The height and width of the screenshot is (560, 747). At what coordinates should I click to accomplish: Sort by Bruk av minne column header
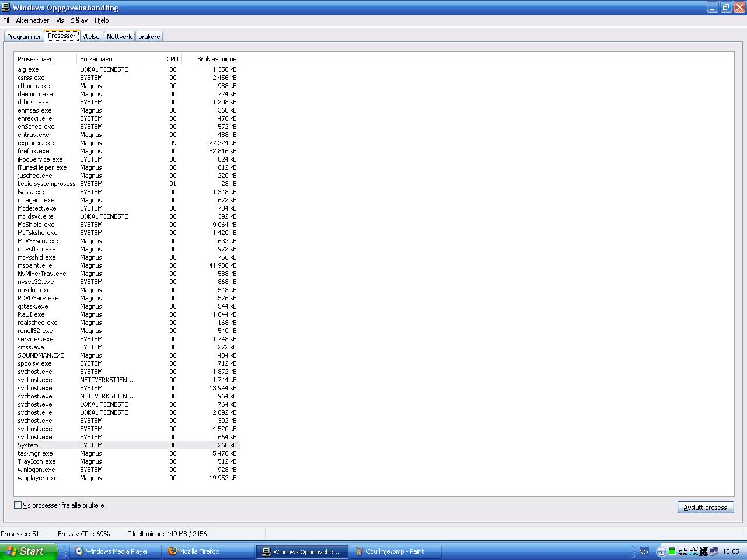(x=211, y=59)
